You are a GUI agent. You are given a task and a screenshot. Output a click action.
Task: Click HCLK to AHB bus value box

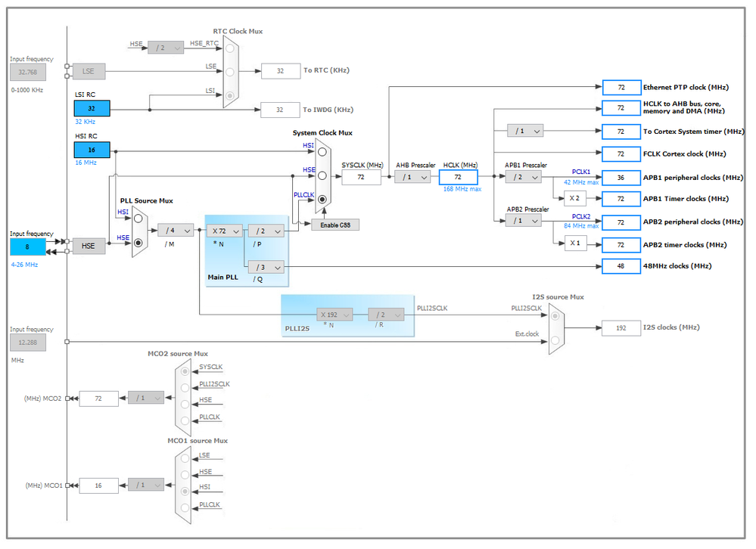[x=621, y=108]
